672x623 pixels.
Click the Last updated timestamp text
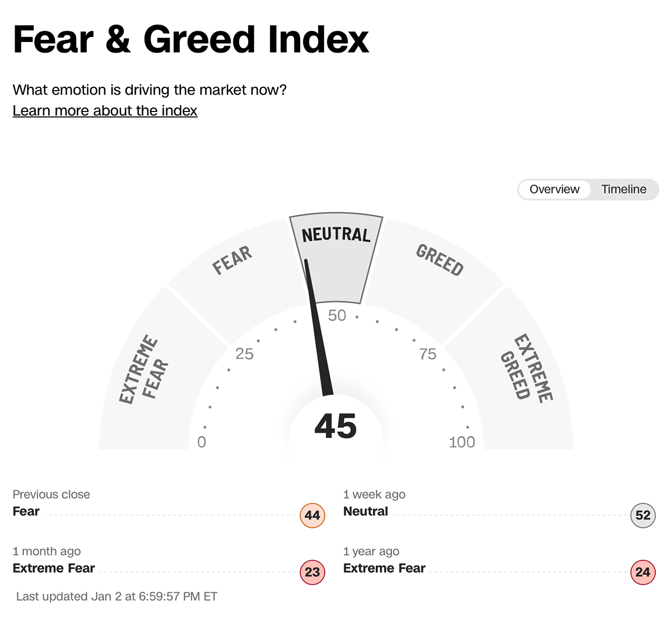pyautogui.click(x=116, y=597)
